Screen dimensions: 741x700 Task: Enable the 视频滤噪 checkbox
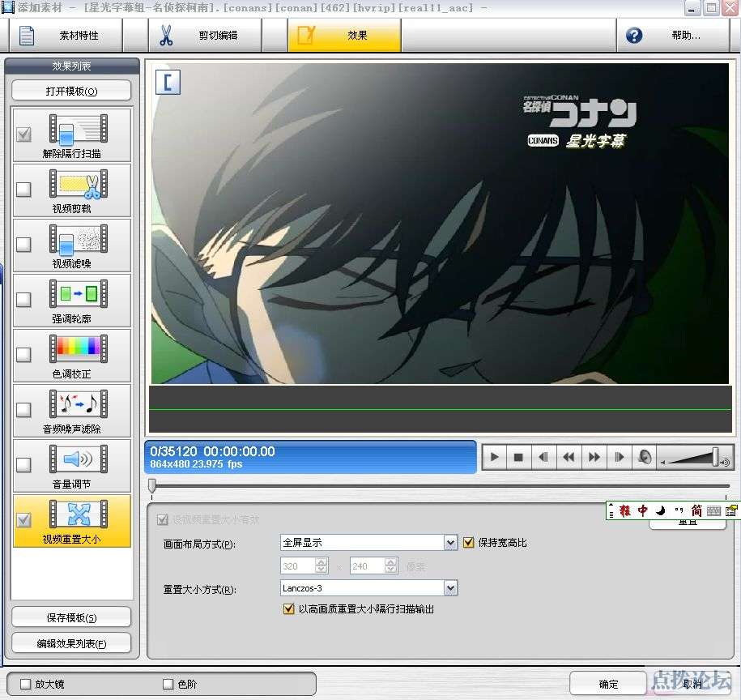tap(23, 245)
